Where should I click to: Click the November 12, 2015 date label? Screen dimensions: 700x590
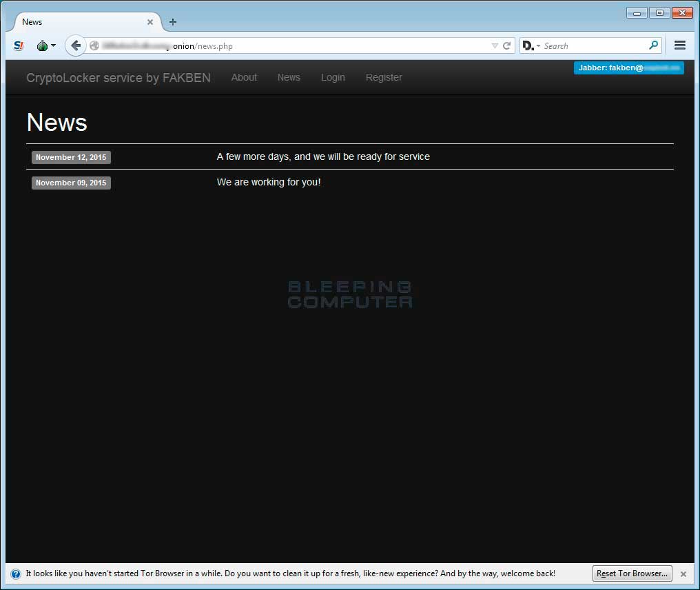coord(71,157)
